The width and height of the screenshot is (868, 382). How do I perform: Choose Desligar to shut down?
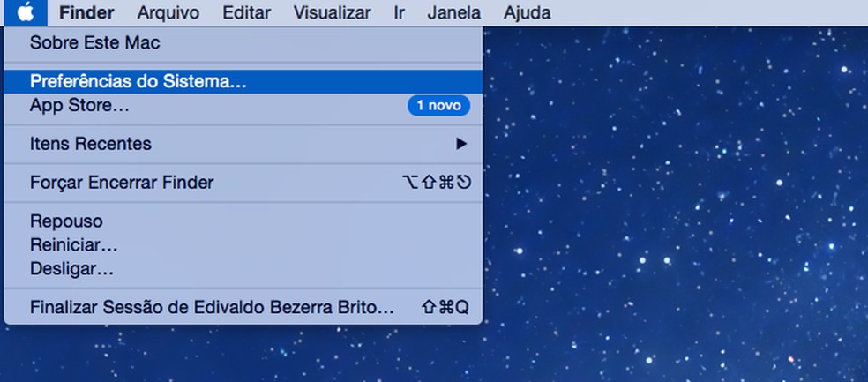point(243,269)
